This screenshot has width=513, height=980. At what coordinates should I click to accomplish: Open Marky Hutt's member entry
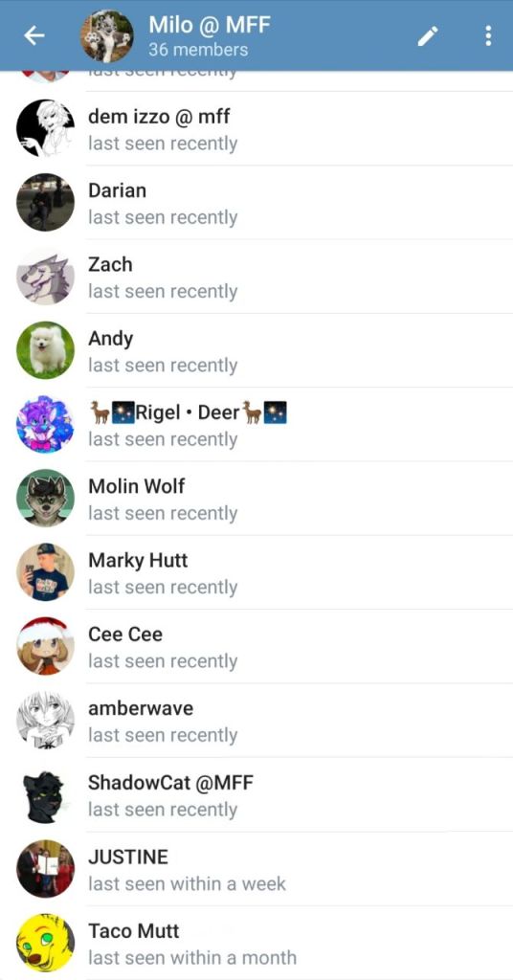coord(256,572)
